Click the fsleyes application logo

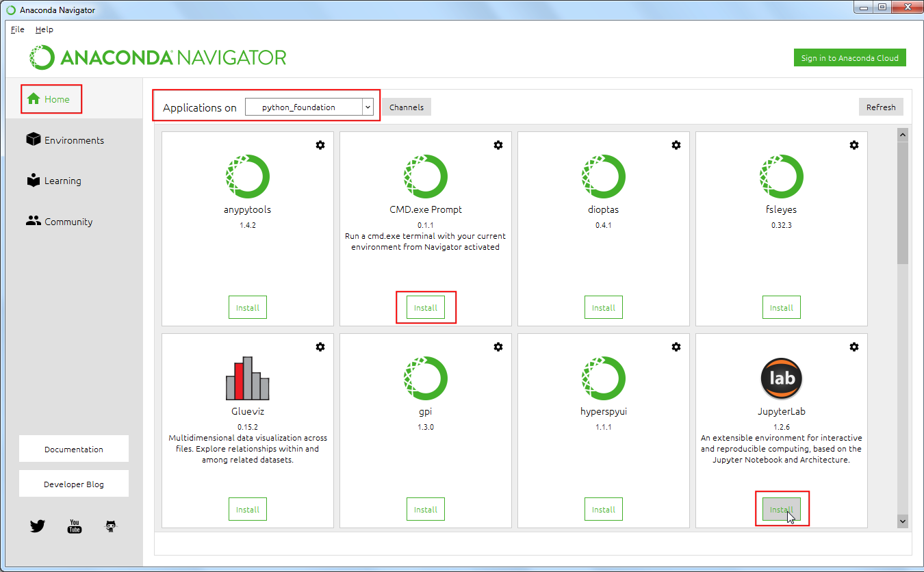coord(782,177)
